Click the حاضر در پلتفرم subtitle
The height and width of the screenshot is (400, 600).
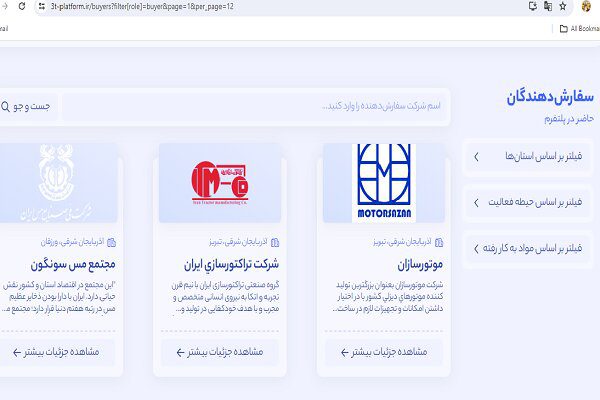coord(569,119)
